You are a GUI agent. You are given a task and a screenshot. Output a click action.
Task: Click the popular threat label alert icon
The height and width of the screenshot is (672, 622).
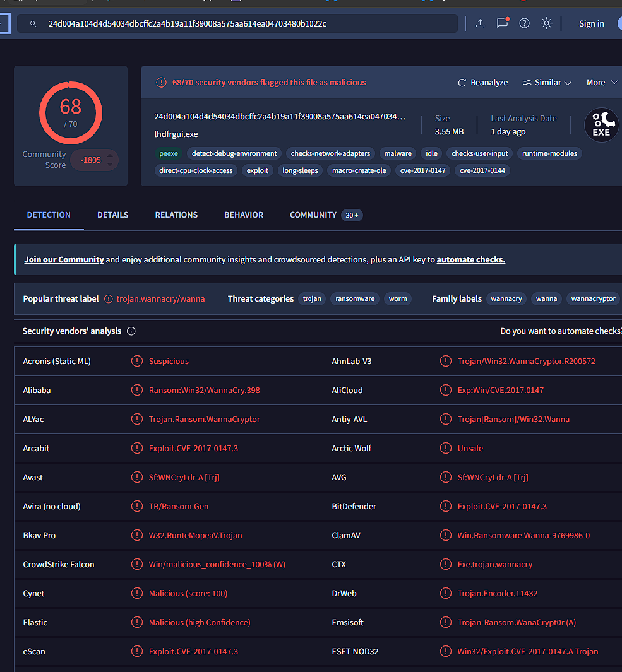click(x=109, y=298)
